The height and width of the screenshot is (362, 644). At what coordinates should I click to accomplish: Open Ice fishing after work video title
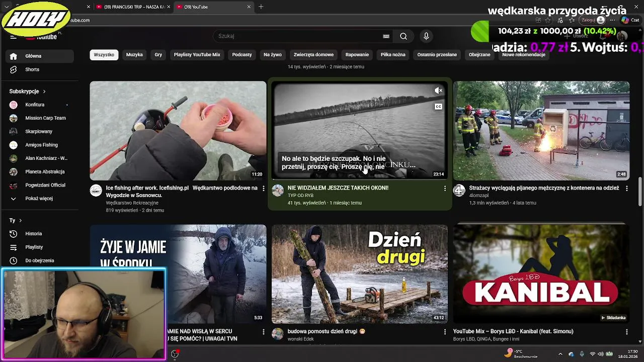point(182,192)
